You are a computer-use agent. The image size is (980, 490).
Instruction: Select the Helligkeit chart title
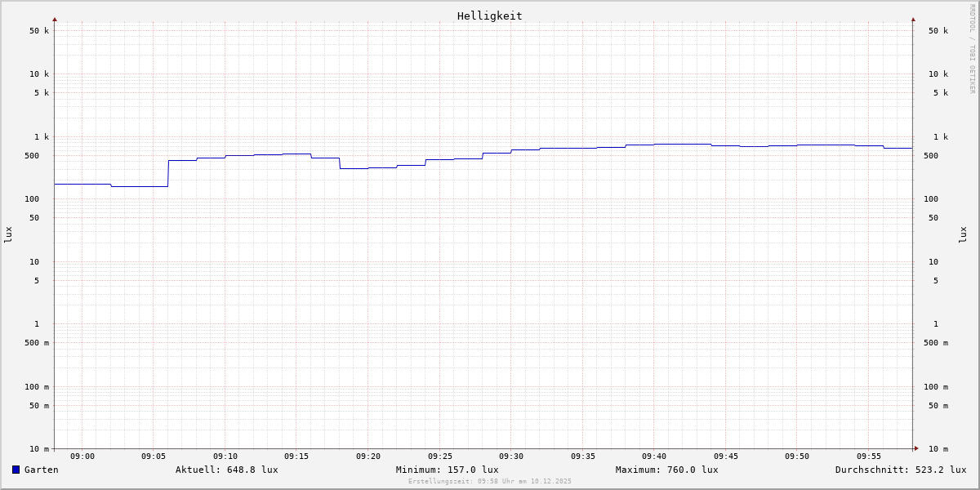(489, 16)
